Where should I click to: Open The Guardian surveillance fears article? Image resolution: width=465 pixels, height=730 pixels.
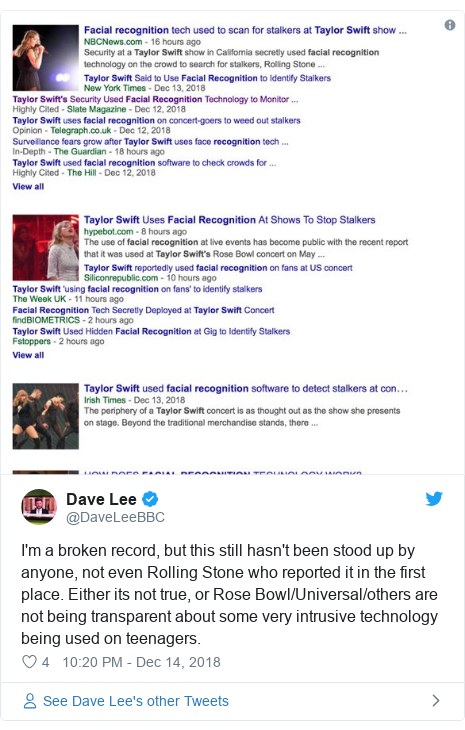click(150, 142)
